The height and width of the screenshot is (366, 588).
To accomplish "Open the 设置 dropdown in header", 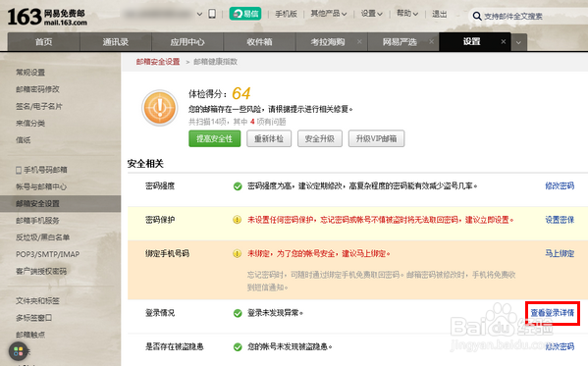I will (372, 14).
